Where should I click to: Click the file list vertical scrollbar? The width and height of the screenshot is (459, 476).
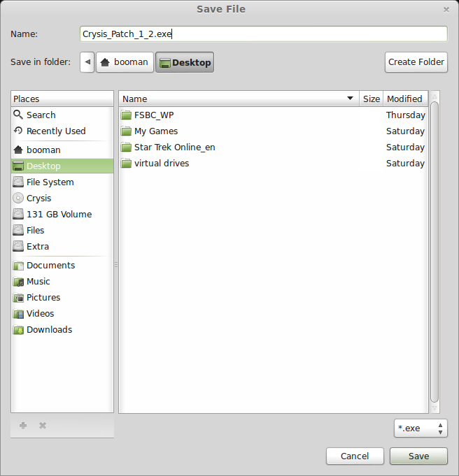pyautogui.click(x=435, y=252)
